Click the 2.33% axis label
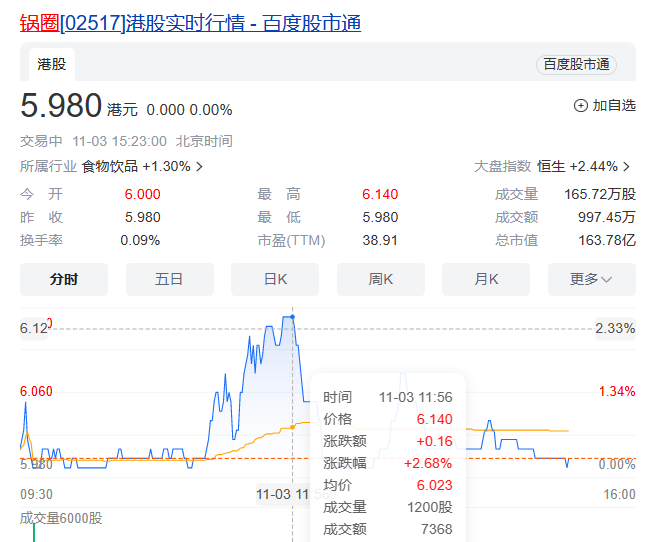This screenshot has width=664, height=542. [615, 328]
